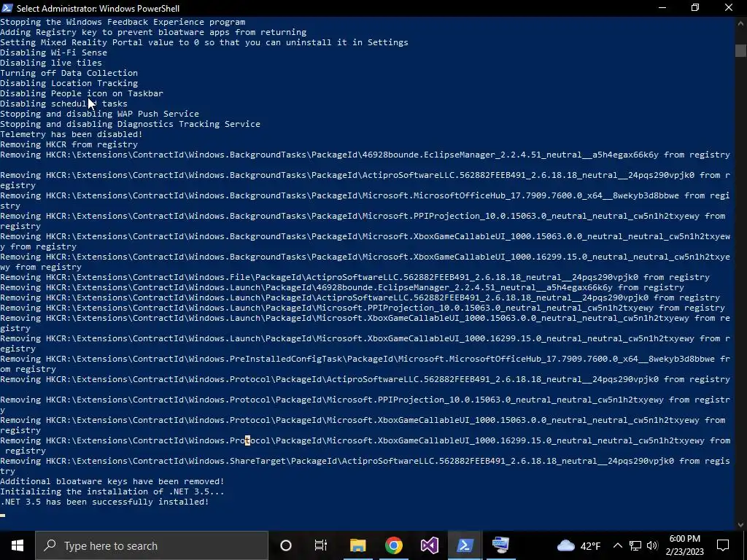Click 'Stopping and disabling Diagnostics Tracking Service'
Image resolution: width=747 pixels, height=560 pixels.
pyautogui.click(x=130, y=124)
